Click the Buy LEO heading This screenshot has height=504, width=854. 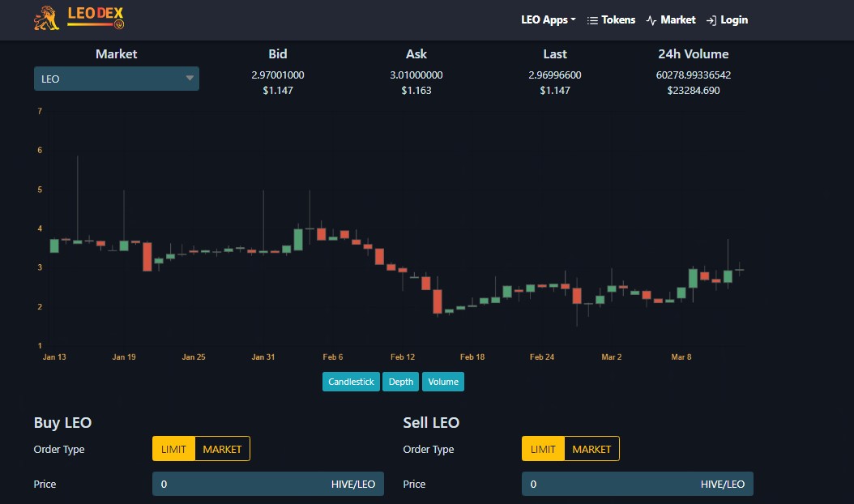tap(62, 423)
